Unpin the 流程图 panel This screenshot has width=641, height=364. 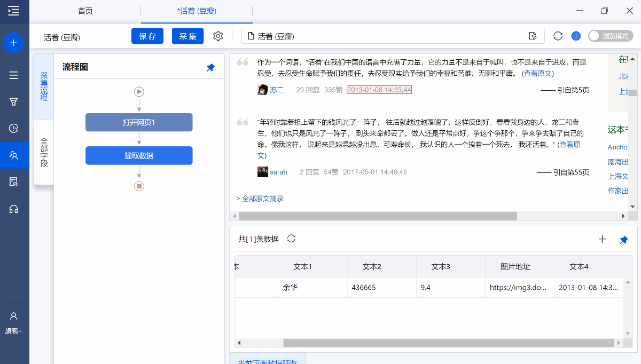coord(210,67)
